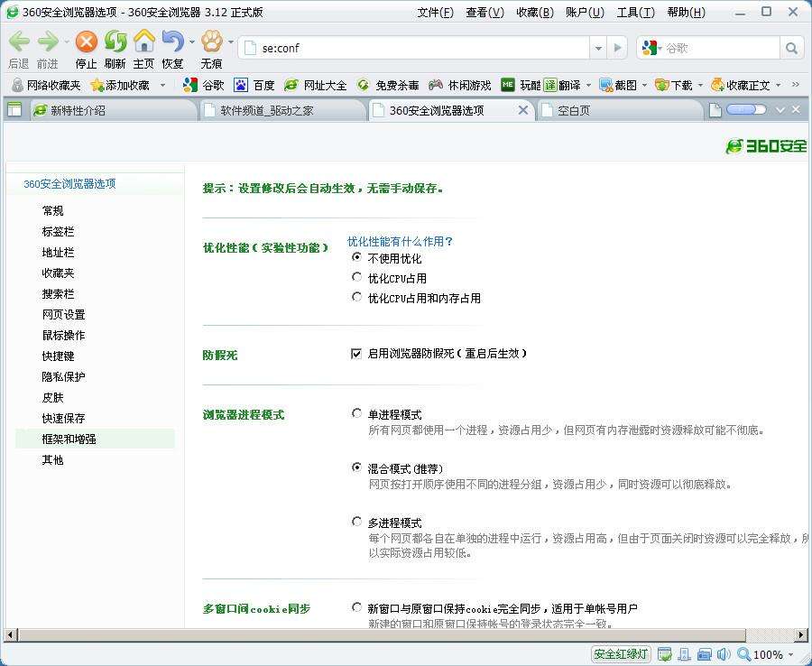Expand the 下载 dropdown arrow

pos(700,85)
